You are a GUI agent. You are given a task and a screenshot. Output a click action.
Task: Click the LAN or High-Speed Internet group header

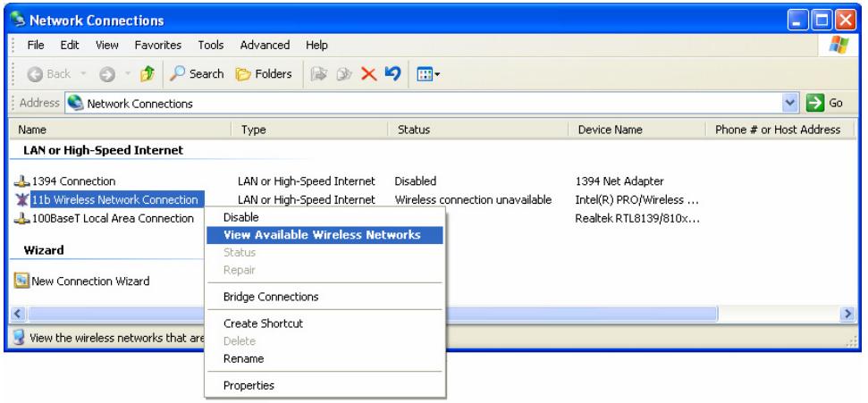(x=103, y=150)
